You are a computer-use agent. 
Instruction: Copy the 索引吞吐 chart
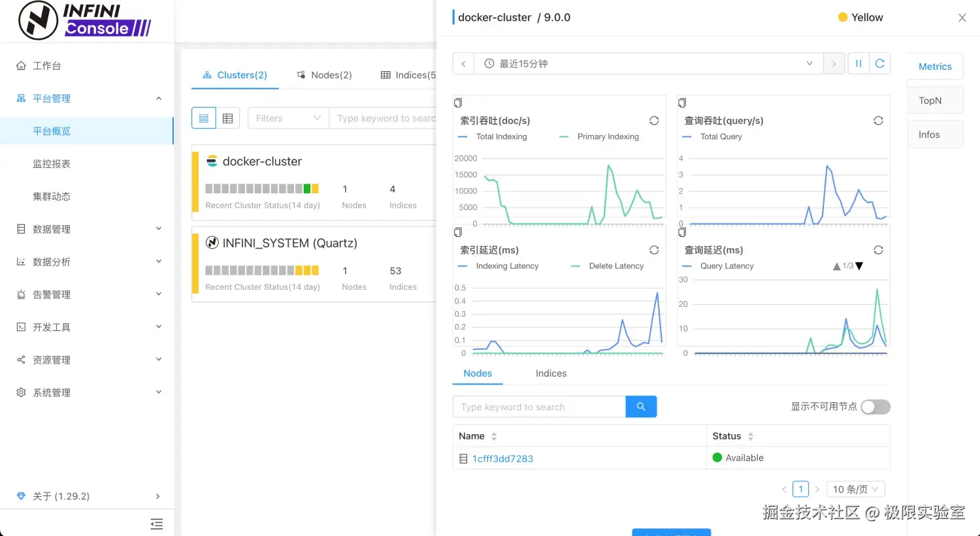(x=458, y=102)
